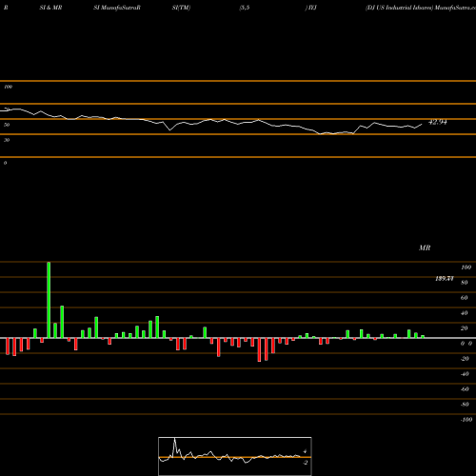This screenshot has width=476, height=476.
Task: Click the RSI axis label 30
Action: (x=7, y=140)
